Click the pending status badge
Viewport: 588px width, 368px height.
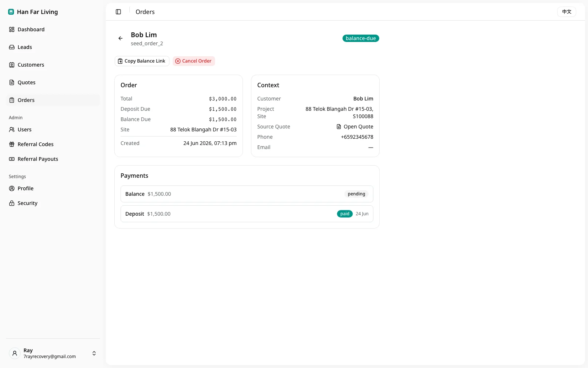coord(356,194)
